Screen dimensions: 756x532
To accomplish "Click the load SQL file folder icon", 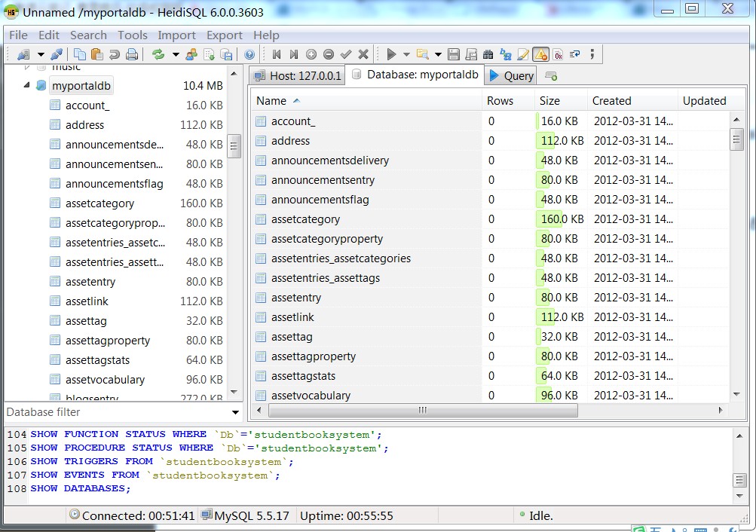I will [423, 54].
